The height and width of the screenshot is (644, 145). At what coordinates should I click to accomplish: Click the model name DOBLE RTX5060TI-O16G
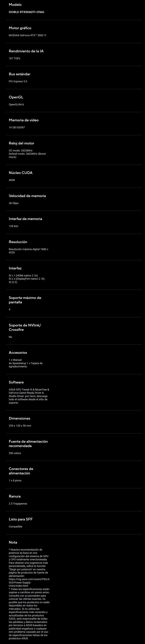pyautogui.click(x=27, y=12)
